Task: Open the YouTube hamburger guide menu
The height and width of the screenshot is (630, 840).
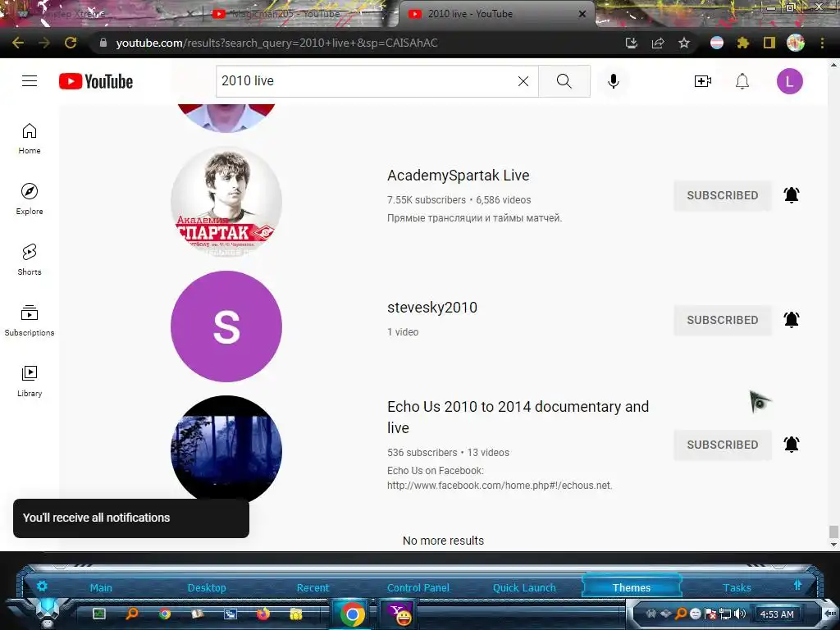Action: coord(30,81)
